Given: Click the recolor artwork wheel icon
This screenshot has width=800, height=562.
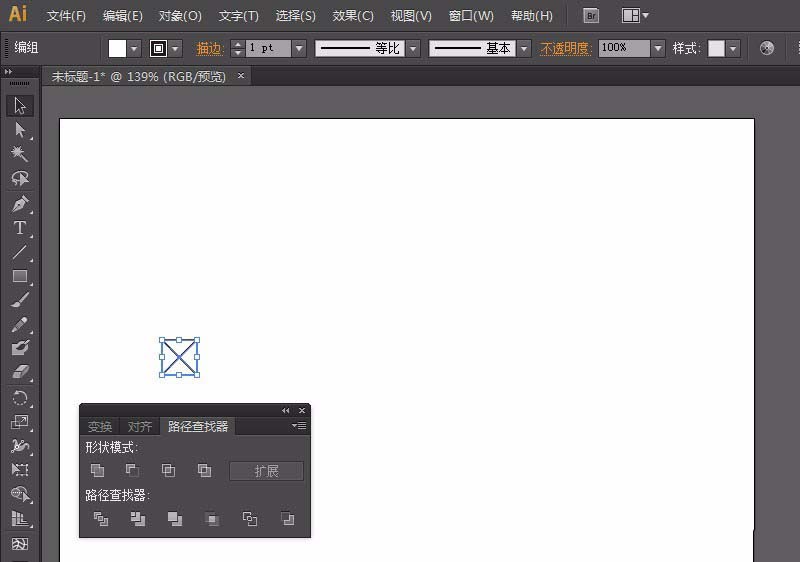Looking at the screenshot, I should pos(766,48).
